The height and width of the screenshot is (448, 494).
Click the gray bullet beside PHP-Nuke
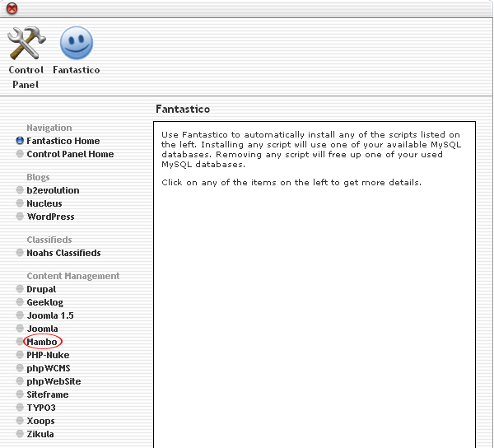(x=20, y=355)
